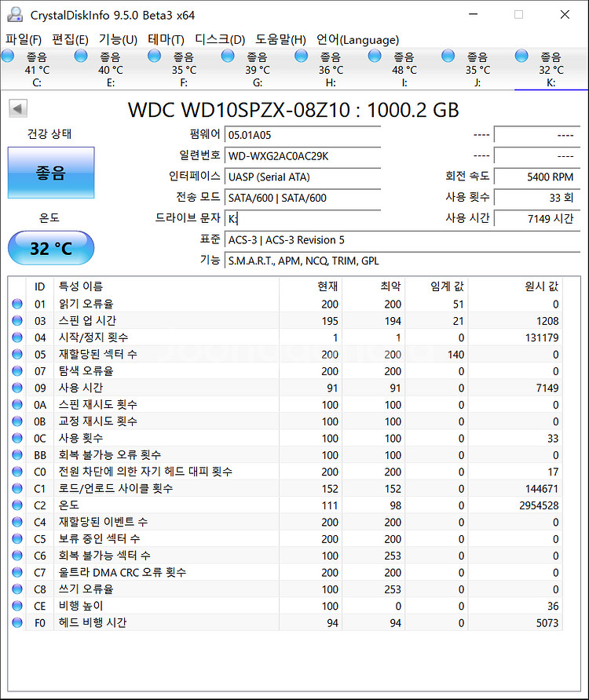Click status dot for 05 재할당된 섹터 수
The height and width of the screenshot is (700, 589).
pyautogui.click(x=17, y=354)
